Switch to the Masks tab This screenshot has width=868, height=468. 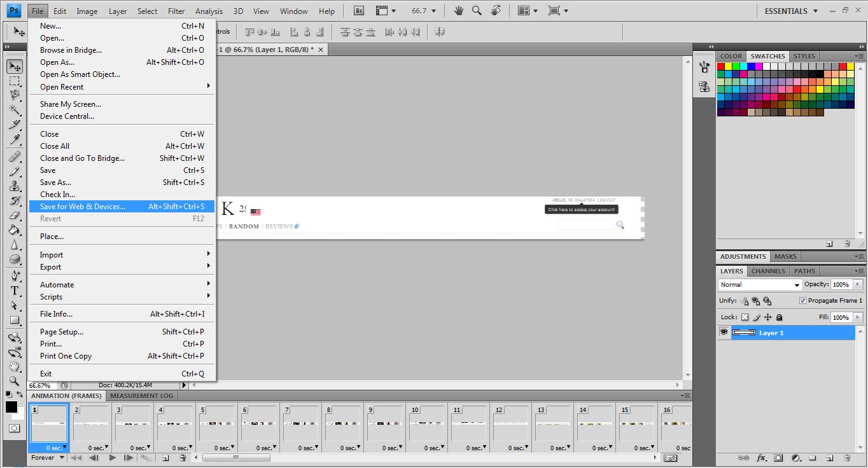coord(785,256)
